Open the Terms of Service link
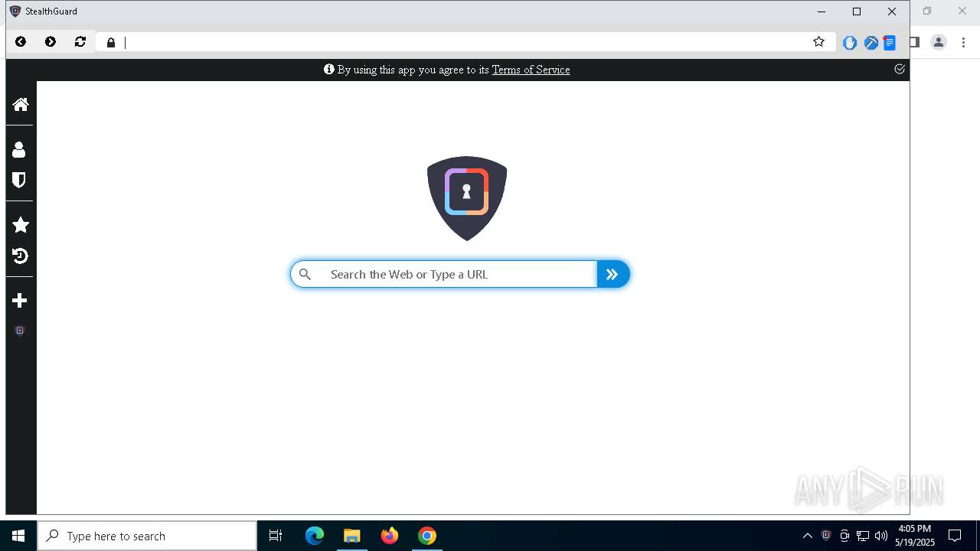Viewport: 980px width, 551px height. point(531,70)
